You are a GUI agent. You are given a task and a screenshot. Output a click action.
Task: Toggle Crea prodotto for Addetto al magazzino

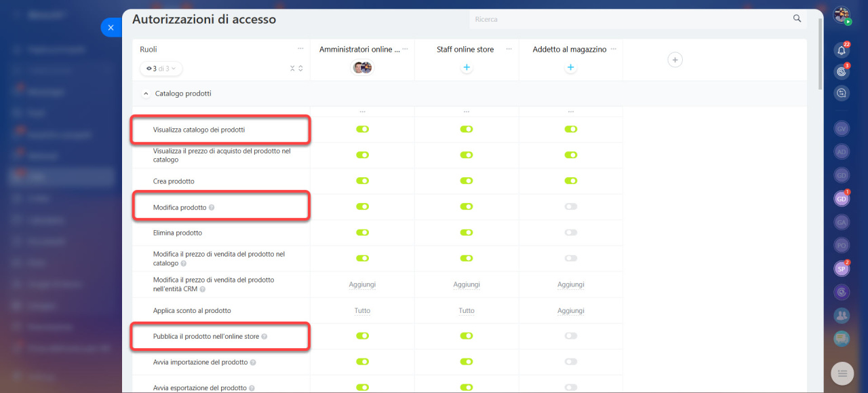point(570,181)
